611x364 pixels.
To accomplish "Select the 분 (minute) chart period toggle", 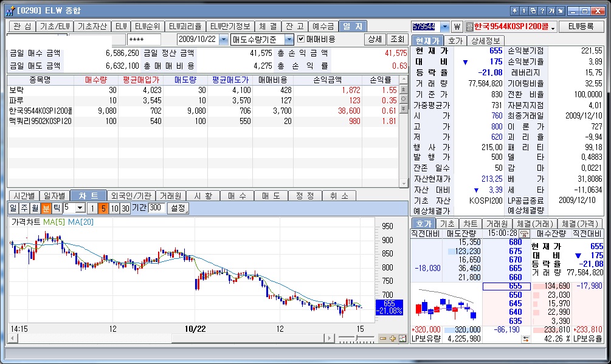I will point(46,208).
